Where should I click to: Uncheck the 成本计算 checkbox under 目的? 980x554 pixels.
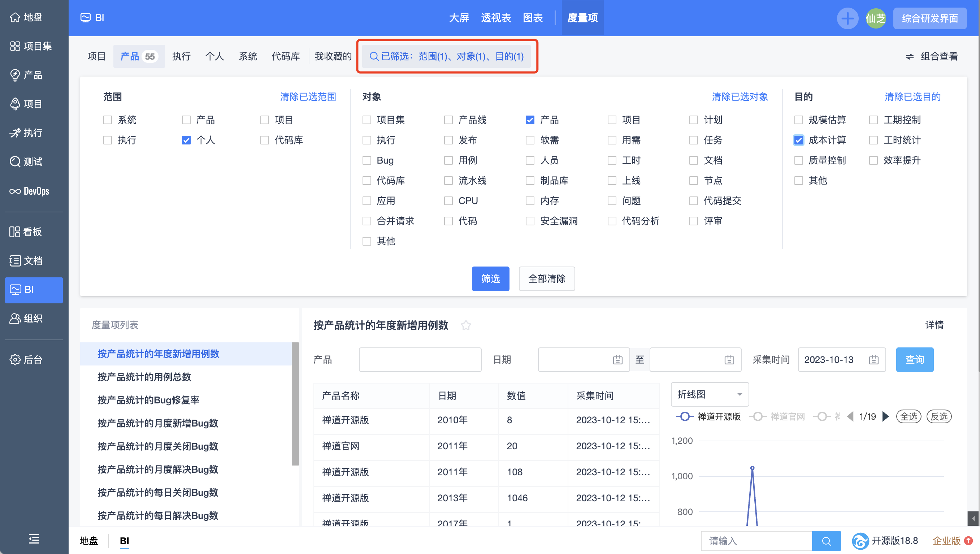click(x=798, y=140)
